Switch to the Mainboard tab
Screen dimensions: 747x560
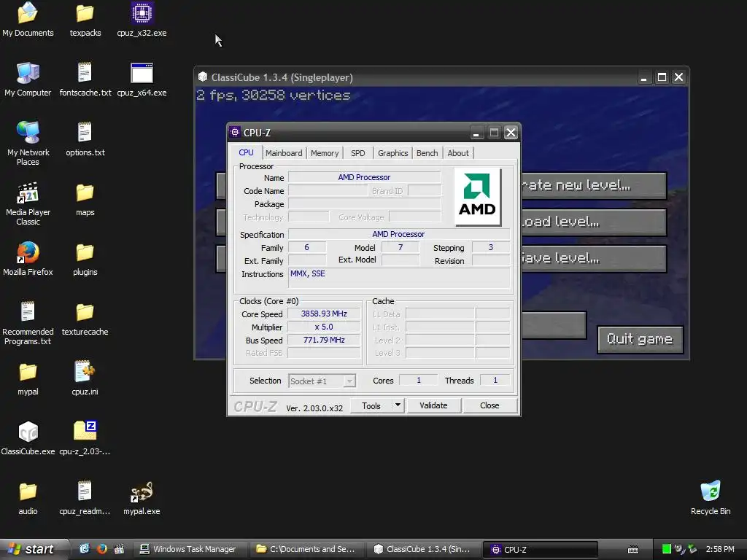pos(284,153)
